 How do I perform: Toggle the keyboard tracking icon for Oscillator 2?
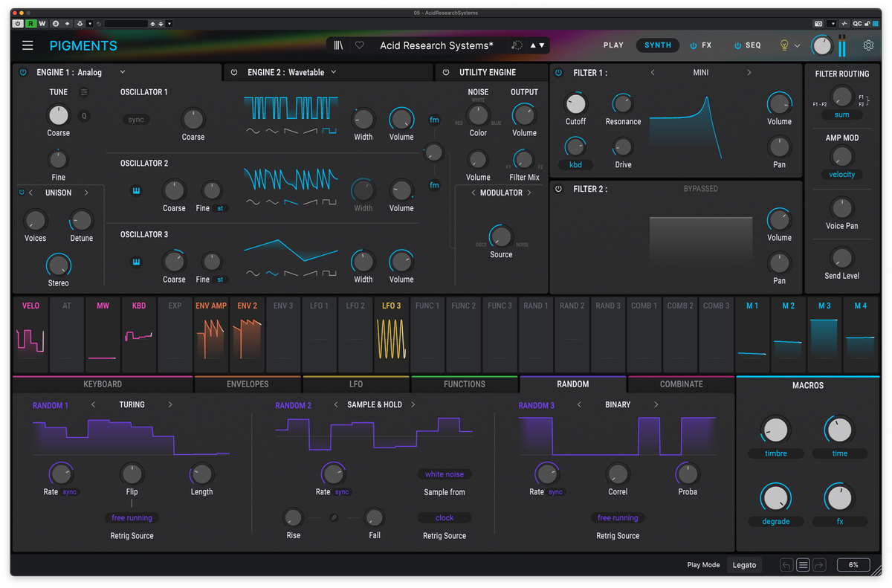click(x=137, y=190)
